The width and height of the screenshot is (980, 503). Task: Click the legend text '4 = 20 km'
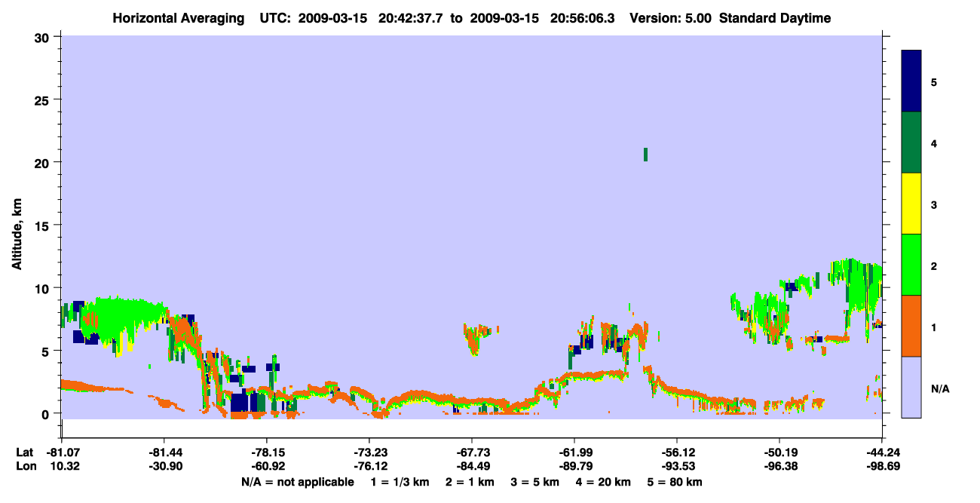(x=603, y=482)
